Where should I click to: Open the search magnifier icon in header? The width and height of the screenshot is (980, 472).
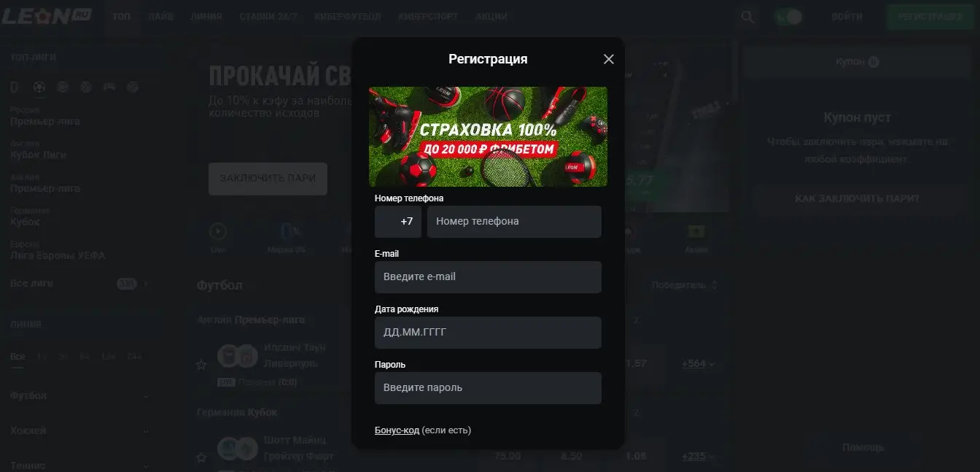[747, 17]
